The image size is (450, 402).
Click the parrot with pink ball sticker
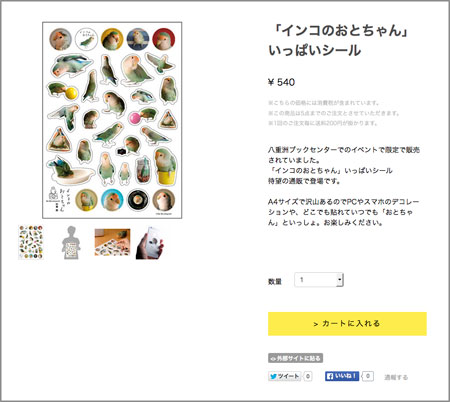tap(143, 116)
